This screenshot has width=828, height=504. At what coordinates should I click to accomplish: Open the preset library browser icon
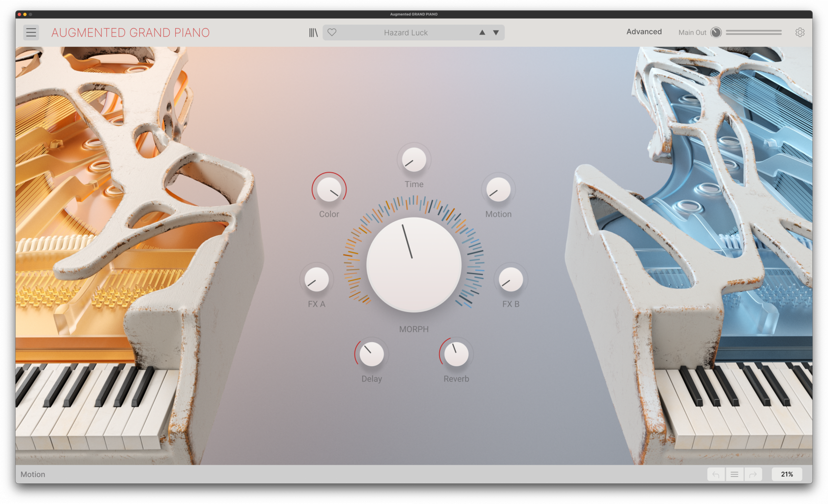[313, 32]
